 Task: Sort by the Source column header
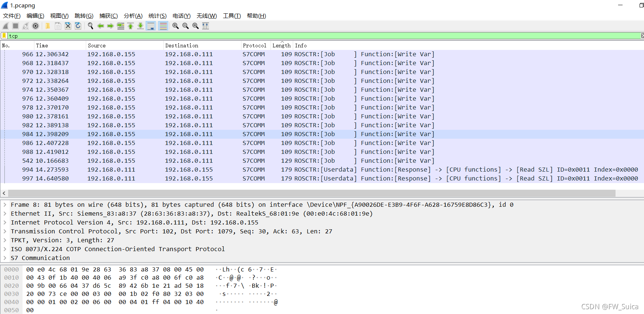click(x=125, y=45)
